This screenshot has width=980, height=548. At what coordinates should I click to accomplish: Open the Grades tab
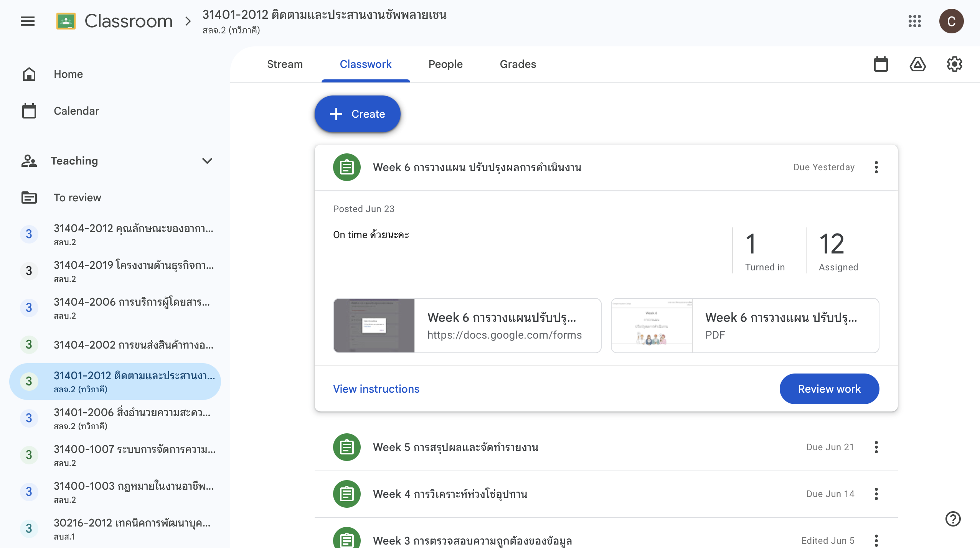point(518,64)
